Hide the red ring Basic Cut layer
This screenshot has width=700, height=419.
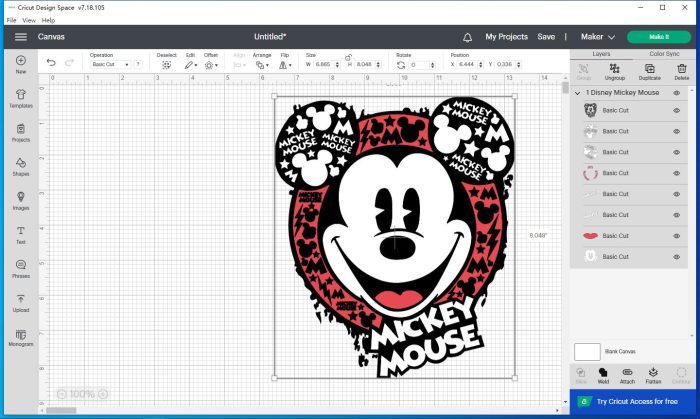point(677,173)
